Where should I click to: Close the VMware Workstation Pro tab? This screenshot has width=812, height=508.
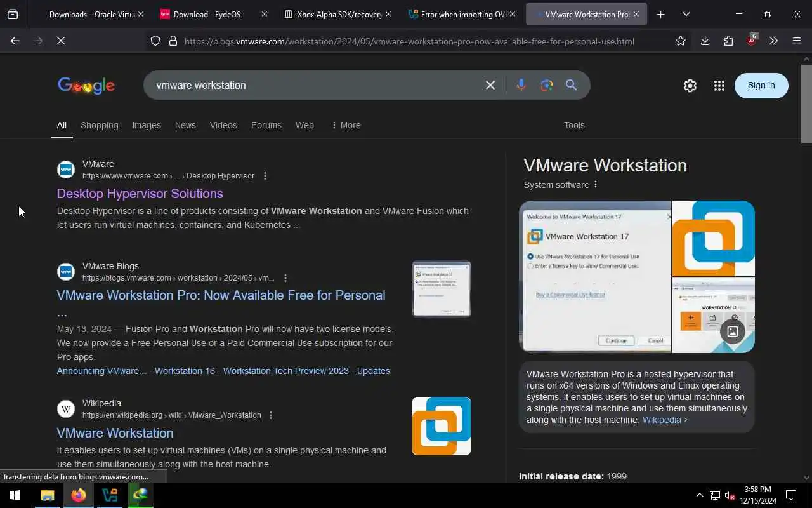click(636, 14)
